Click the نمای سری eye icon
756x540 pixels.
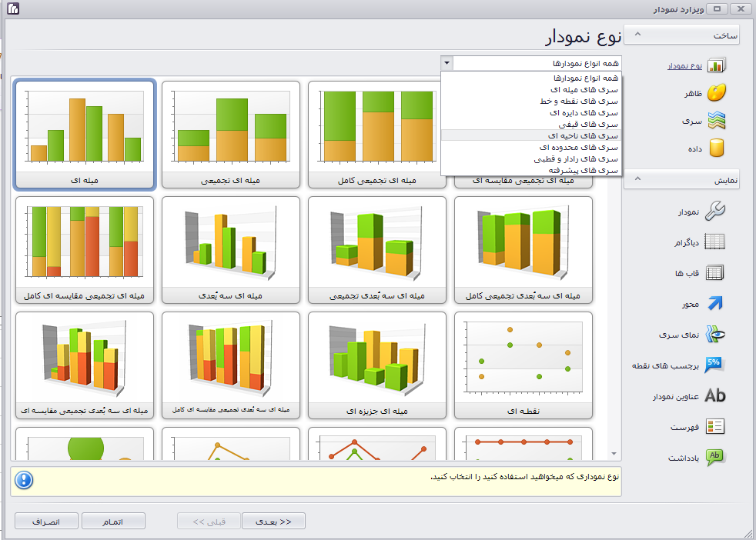(715, 335)
